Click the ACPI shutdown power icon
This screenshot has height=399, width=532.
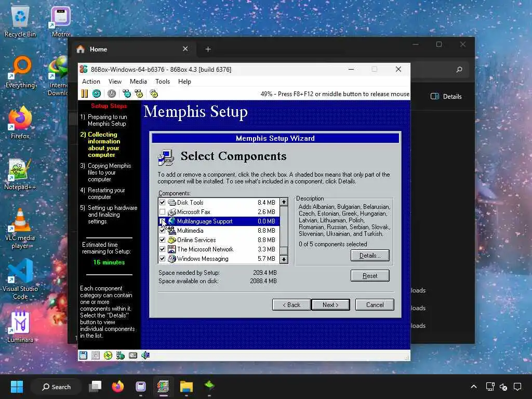112,94
